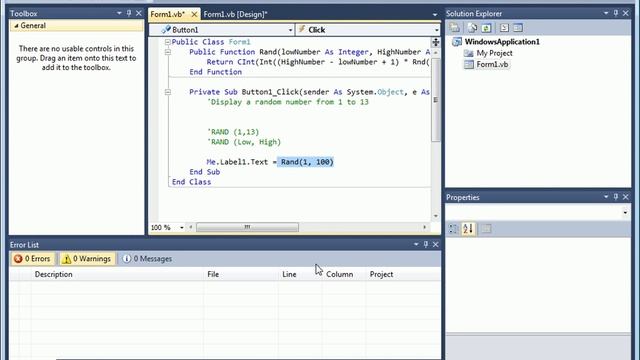Toggle auto-hide pin on Error List panel

click(x=426, y=244)
